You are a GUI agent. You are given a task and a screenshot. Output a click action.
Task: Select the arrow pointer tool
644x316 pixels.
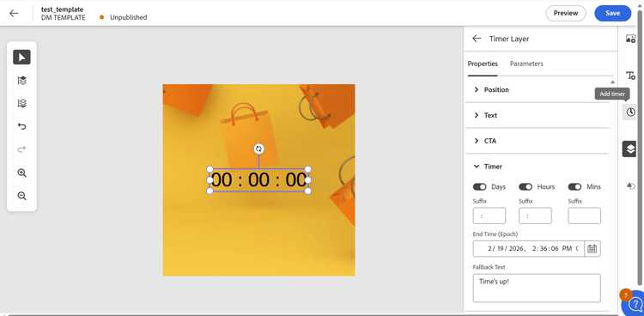[x=21, y=58]
